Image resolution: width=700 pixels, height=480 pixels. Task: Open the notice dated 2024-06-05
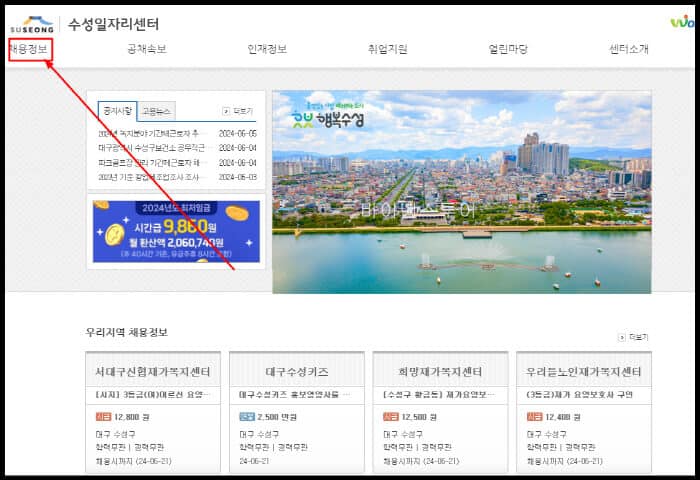coord(177,134)
